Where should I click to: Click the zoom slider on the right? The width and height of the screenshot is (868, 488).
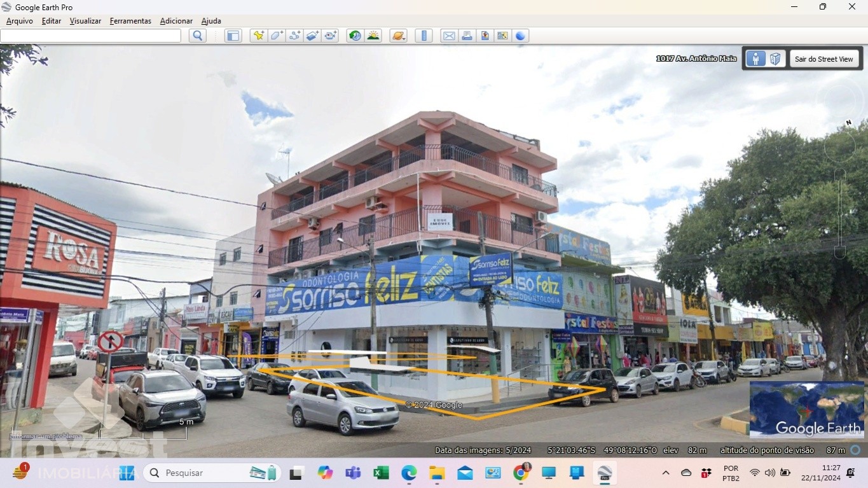click(840, 213)
